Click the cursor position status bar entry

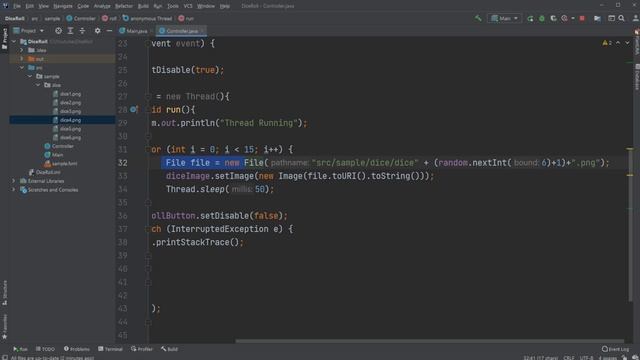coord(540,358)
